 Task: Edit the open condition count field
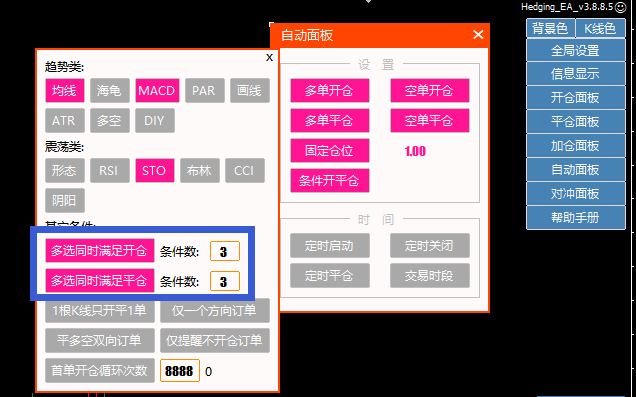pyautogui.click(x=225, y=251)
